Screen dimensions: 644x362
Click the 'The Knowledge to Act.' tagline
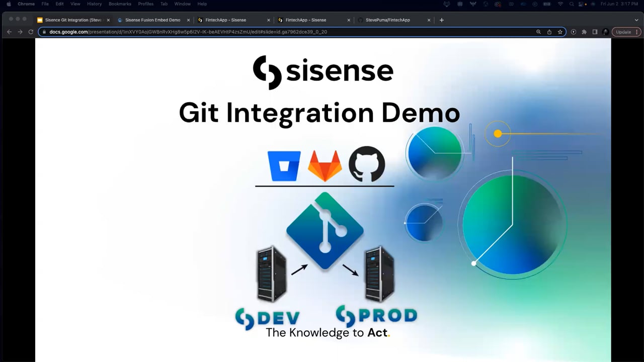tap(328, 333)
